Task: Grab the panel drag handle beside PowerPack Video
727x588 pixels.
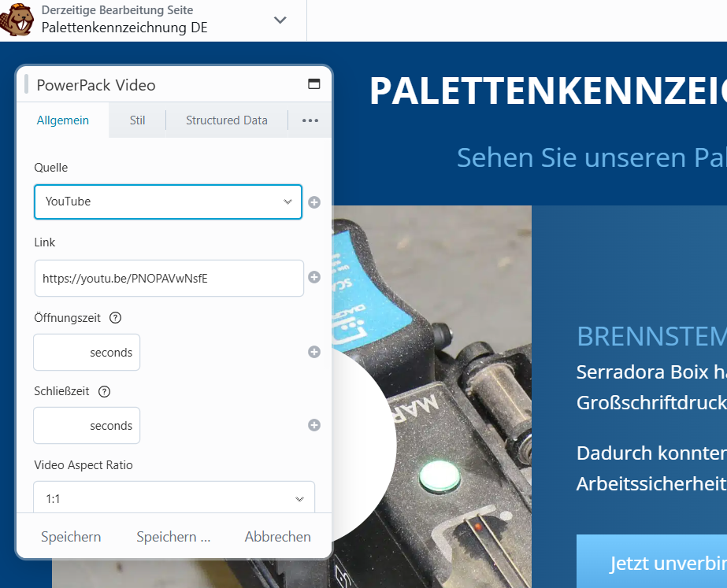Action: click(27, 84)
